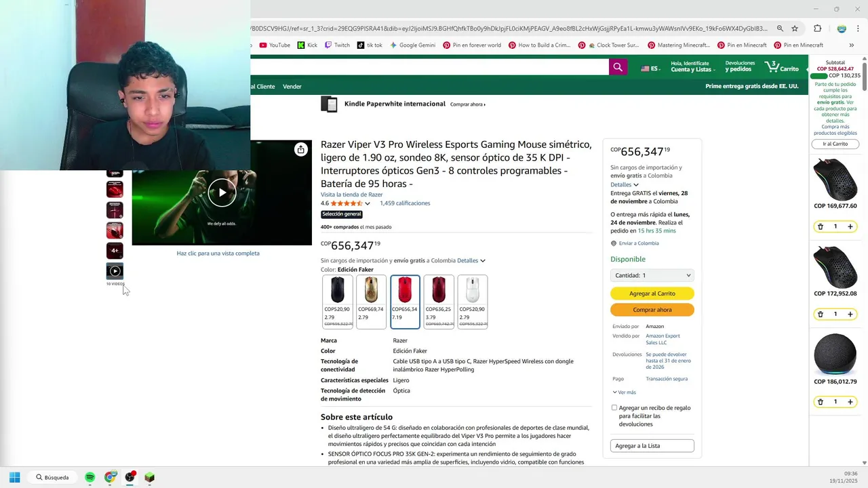This screenshot has height=488, width=868.
Task: Delete the COP 169,677.60 mouse from cart
Action: pyautogui.click(x=820, y=226)
